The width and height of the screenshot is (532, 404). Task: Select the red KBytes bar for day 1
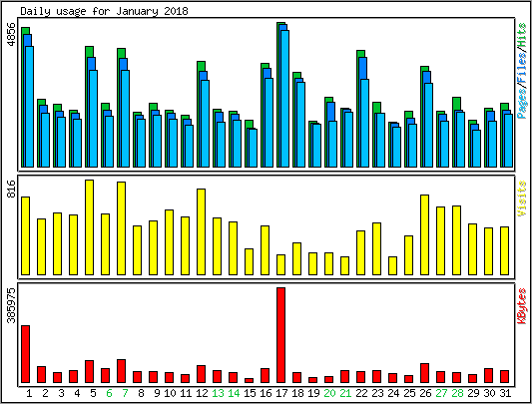point(25,354)
